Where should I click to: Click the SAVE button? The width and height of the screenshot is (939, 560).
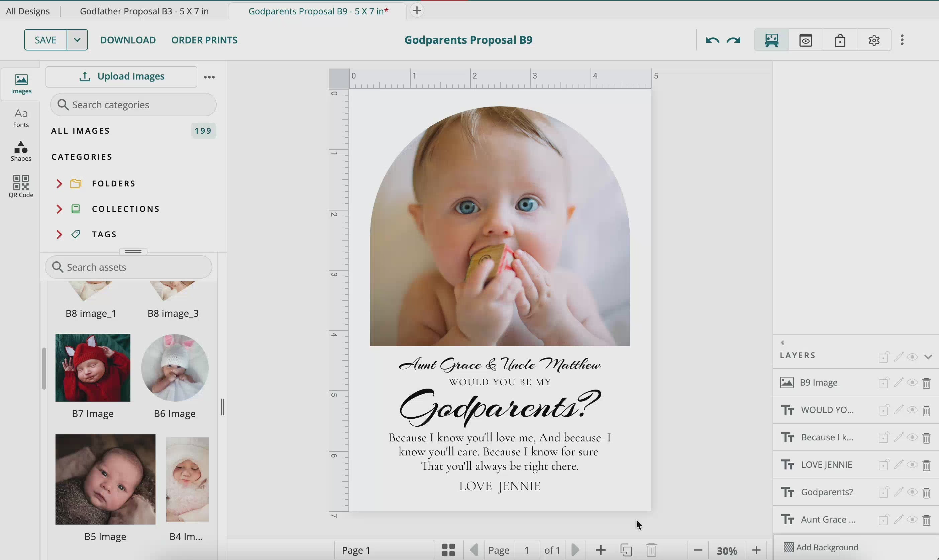pos(45,40)
